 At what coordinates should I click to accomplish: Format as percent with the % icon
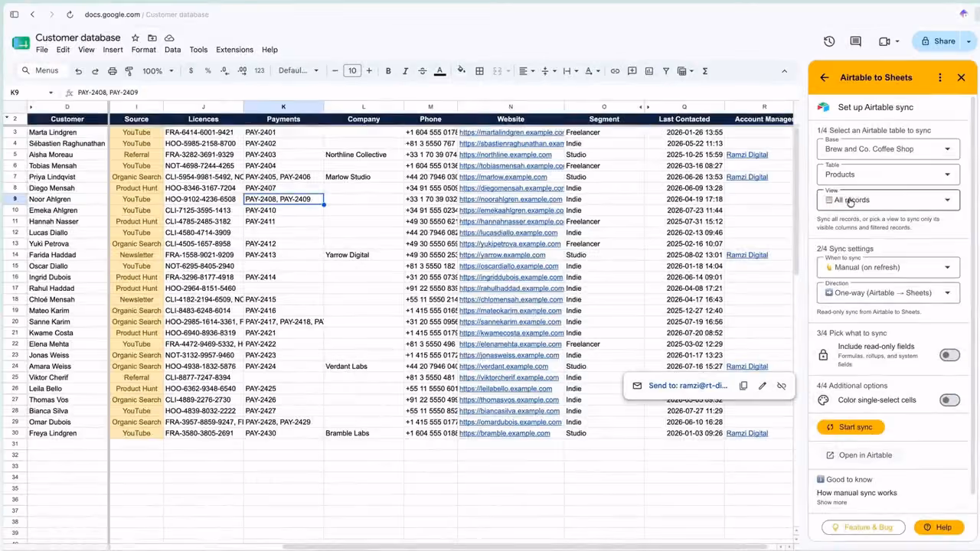[207, 71]
